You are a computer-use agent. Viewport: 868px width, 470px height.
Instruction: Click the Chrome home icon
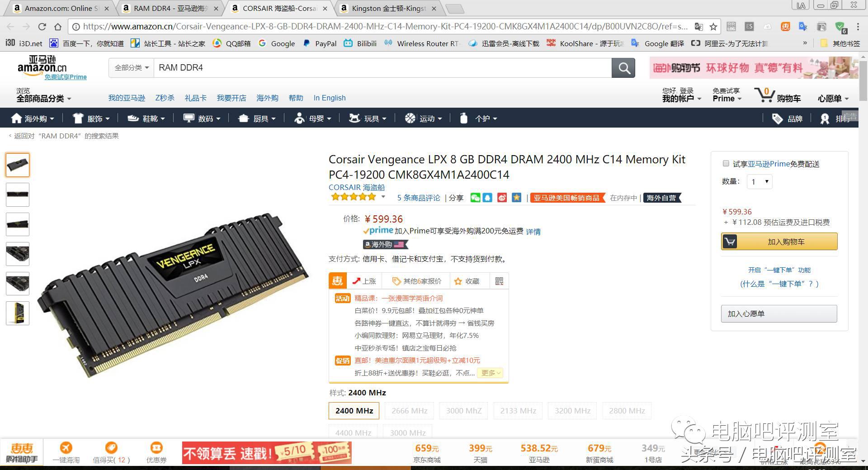pos(57,27)
